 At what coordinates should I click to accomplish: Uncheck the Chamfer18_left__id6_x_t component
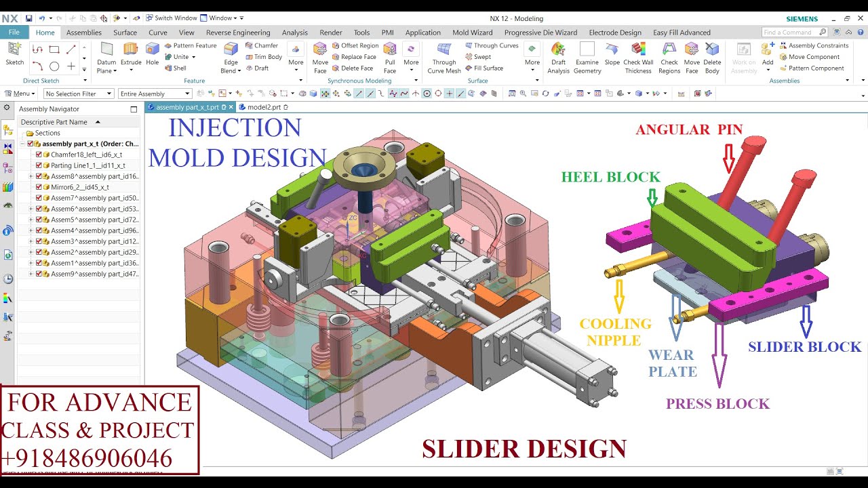tap(39, 155)
